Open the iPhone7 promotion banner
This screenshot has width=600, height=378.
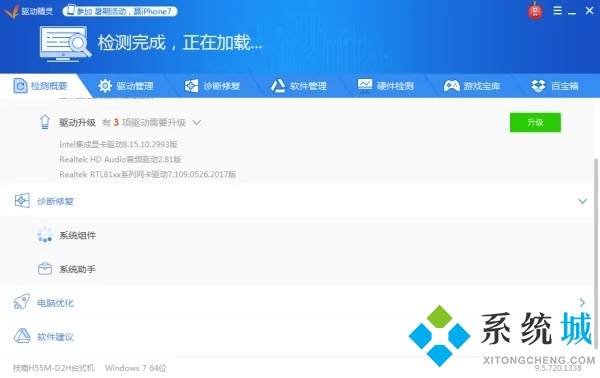(120, 11)
